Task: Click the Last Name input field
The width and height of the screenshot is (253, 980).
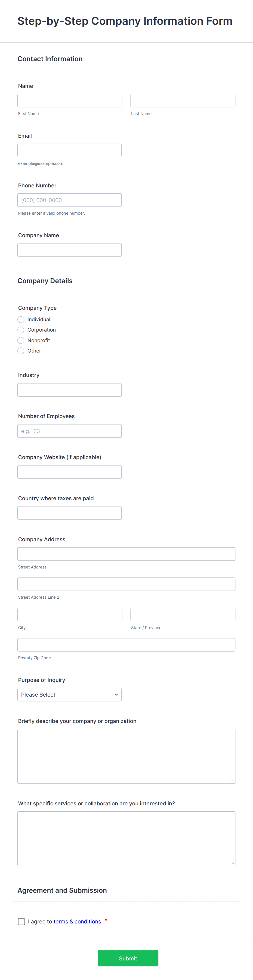Action: (x=183, y=100)
